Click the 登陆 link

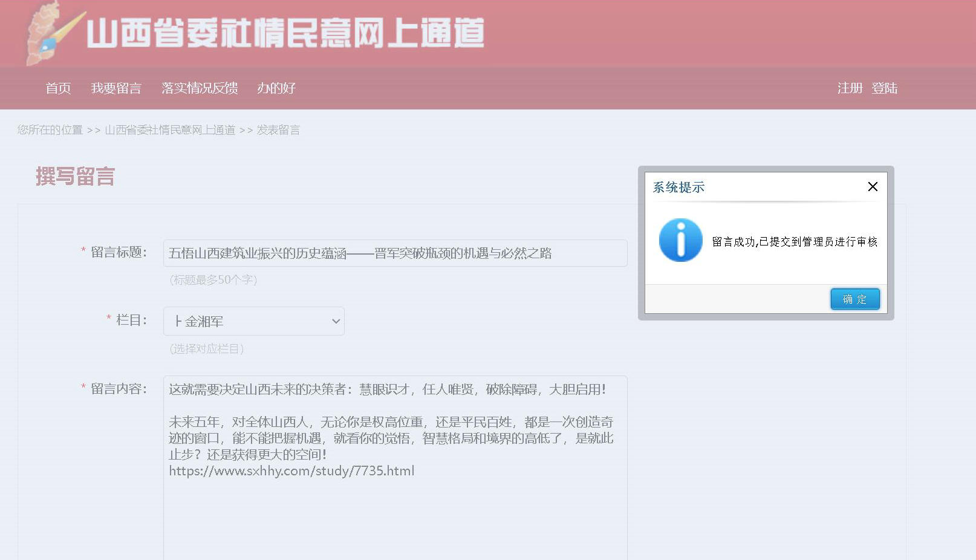click(884, 88)
